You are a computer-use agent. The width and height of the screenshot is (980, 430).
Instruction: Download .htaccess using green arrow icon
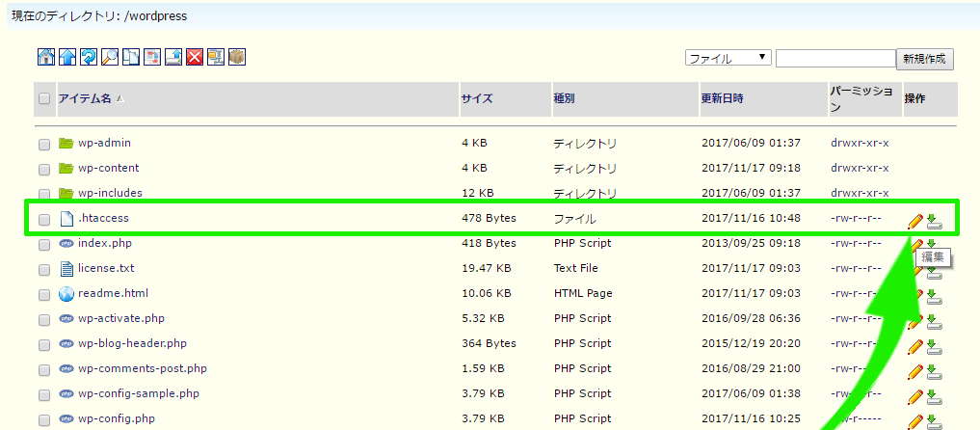[933, 222]
